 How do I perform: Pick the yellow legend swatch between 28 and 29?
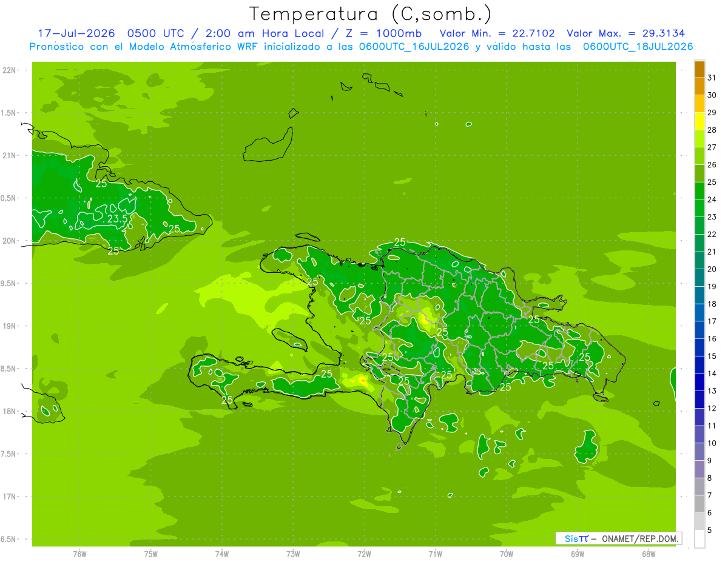click(x=699, y=121)
